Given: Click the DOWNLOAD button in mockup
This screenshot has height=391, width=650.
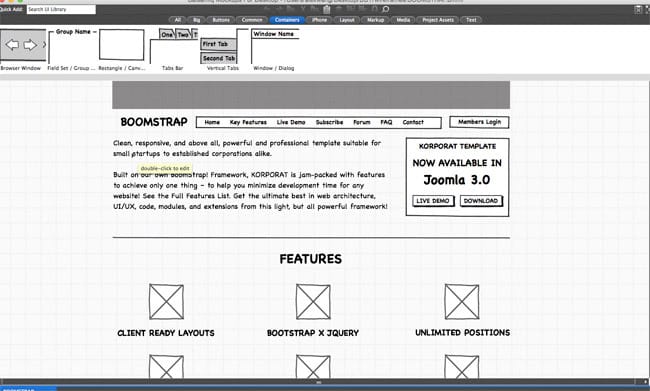Looking at the screenshot, I should (481, 201).
